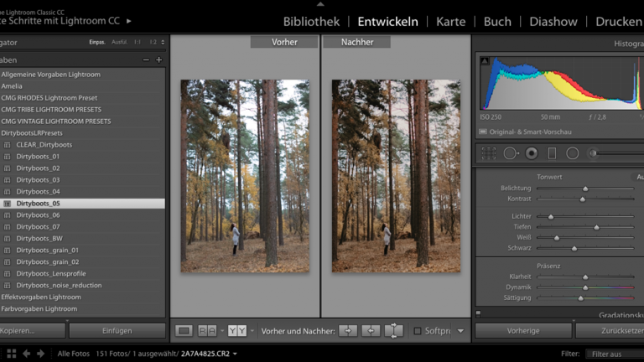Viewport: 644px width, 362px height.
Task: Enable the Softproof checkbox
Action: point(418,331)
